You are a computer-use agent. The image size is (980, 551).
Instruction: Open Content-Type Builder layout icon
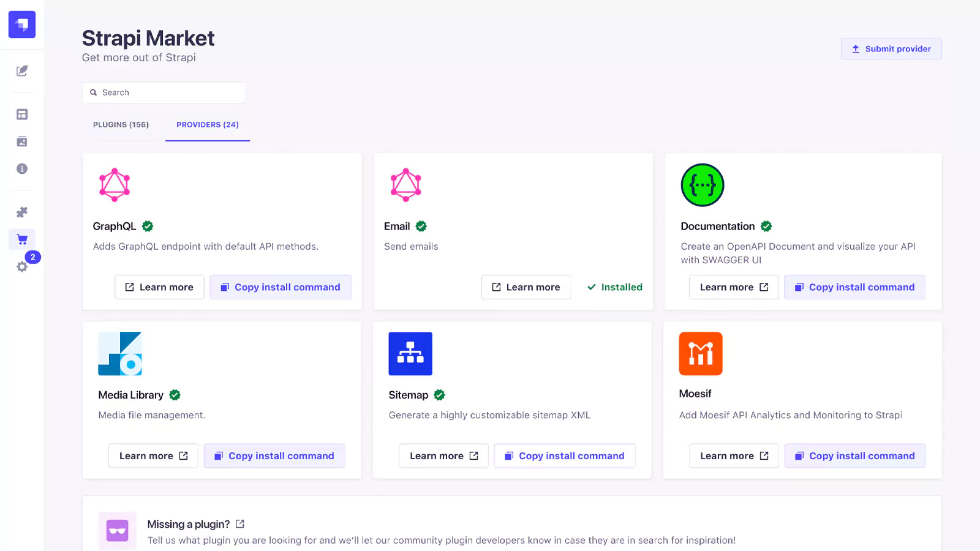click(22, 114)
